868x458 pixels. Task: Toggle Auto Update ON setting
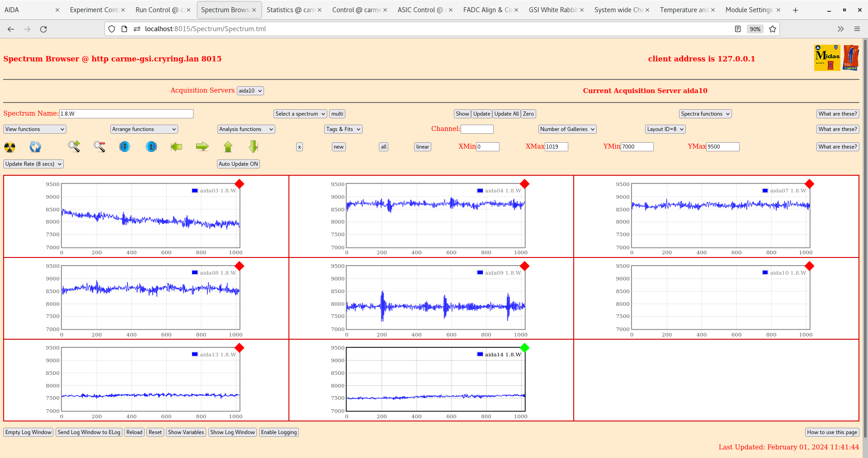point(238,164)
